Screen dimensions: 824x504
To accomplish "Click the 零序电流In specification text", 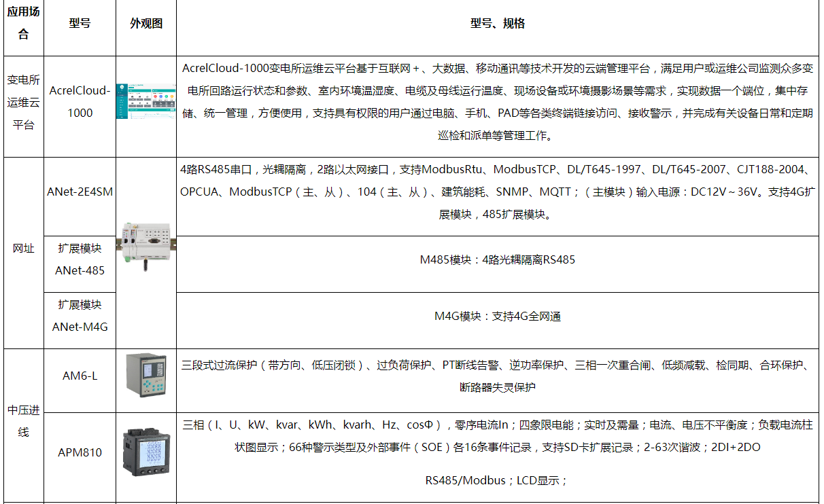I will [x=498, y=436].
